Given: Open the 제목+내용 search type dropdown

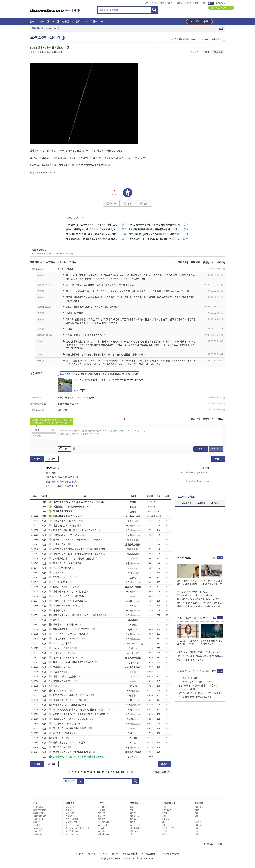Looking at the screenshot, I should pyautogui.click(x=73, y=781).
